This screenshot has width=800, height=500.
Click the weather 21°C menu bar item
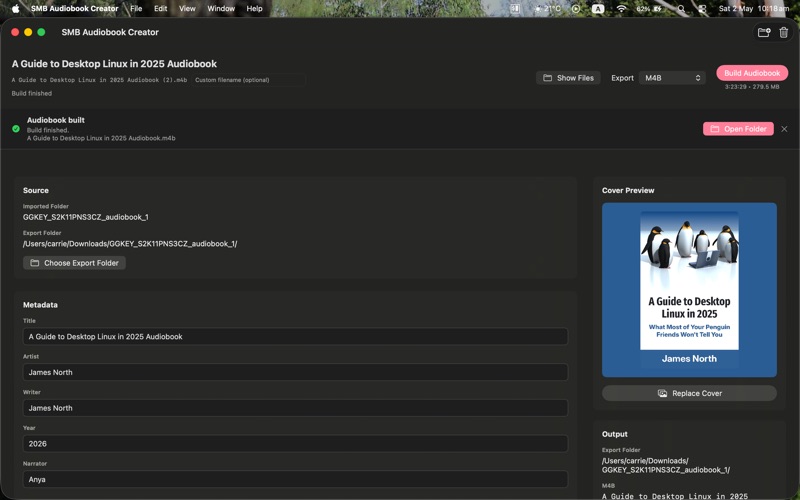[547, 9]
